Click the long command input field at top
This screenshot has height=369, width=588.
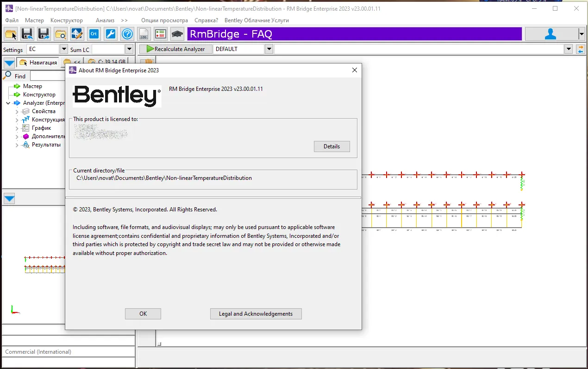(x=419, y=49)
